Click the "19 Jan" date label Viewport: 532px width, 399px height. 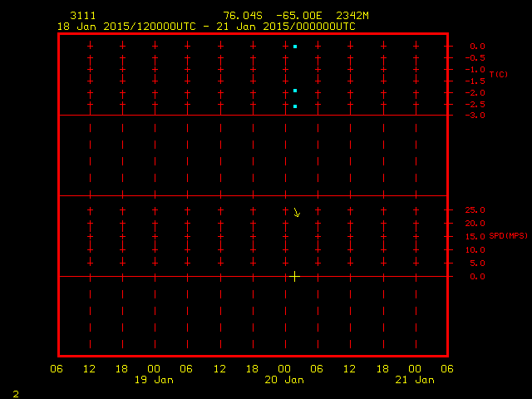[x=154, y=380]
